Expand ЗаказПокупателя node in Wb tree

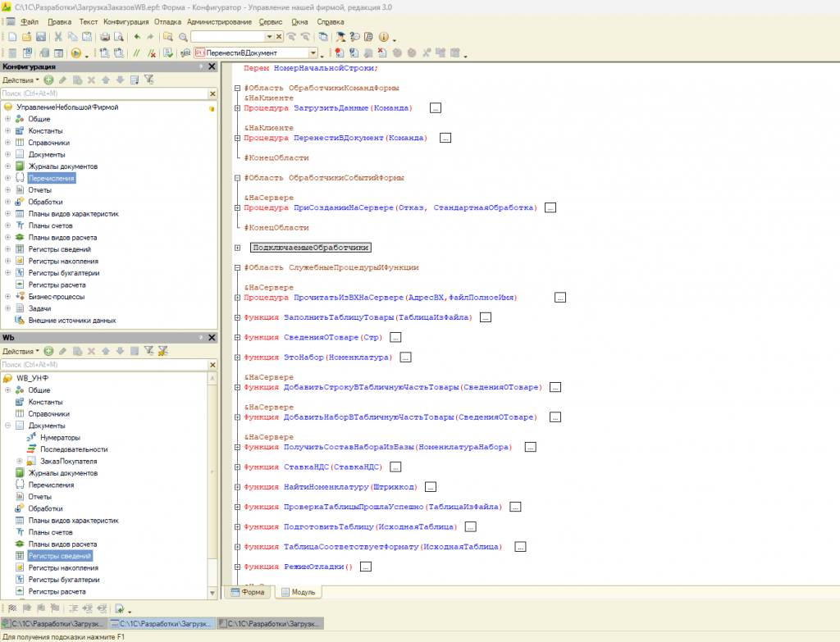(20, 461)
